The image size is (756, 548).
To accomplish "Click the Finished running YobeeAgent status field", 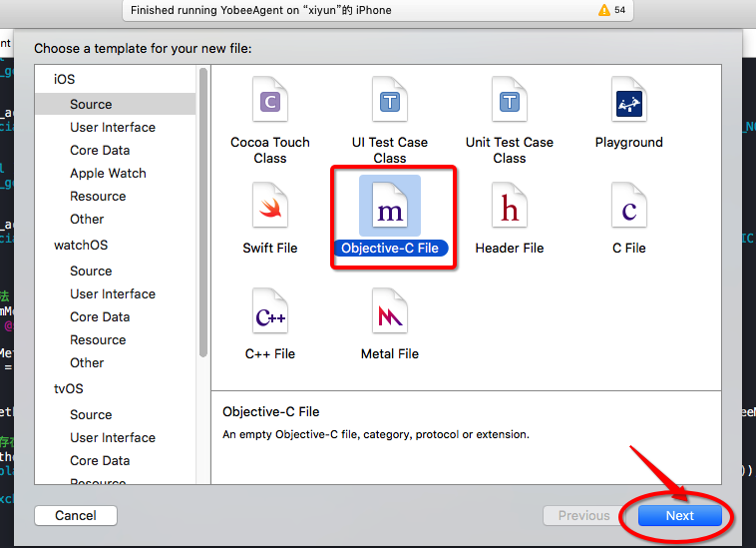I will click(378, 10).
